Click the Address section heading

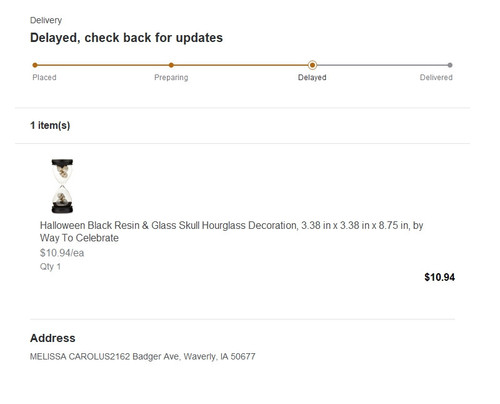[x=53, y=338]
